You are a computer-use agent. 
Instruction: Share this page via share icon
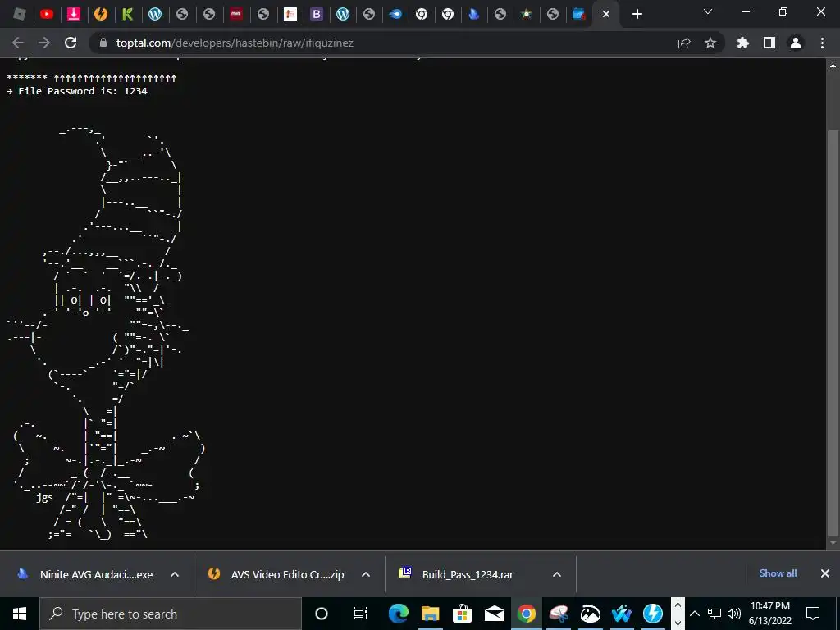684,43
